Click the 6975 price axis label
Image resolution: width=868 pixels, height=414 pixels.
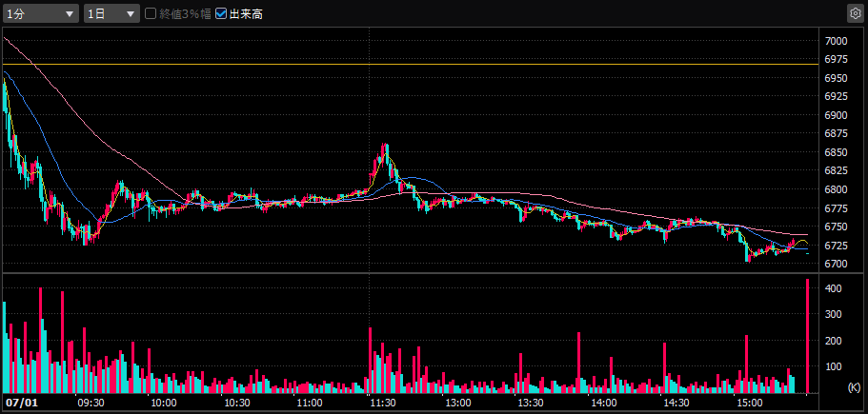coord(836,60)
